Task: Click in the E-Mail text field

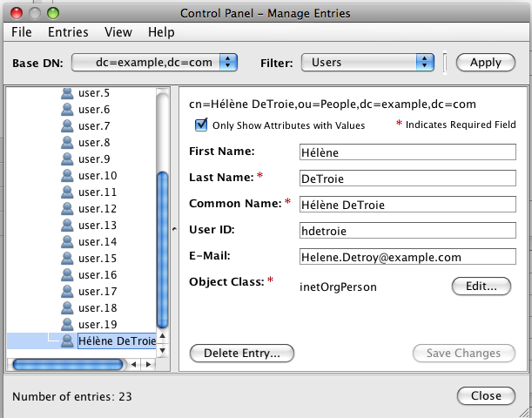Action: 407,258
